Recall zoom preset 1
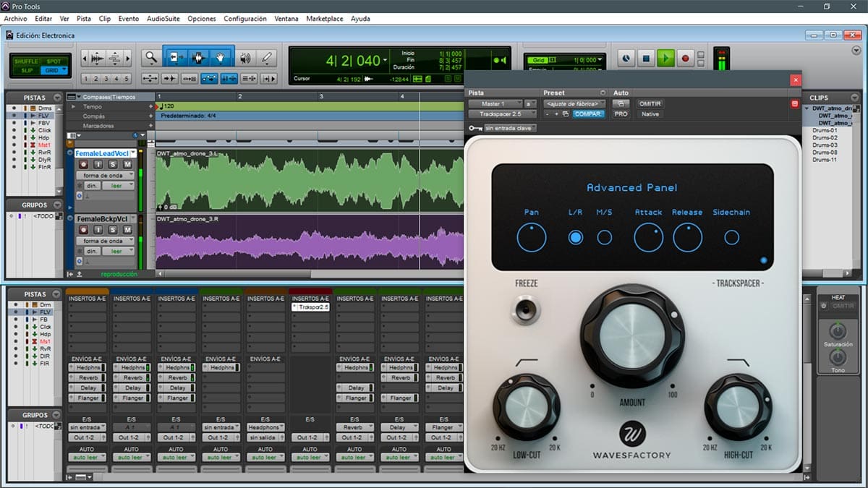 point(85,79)
